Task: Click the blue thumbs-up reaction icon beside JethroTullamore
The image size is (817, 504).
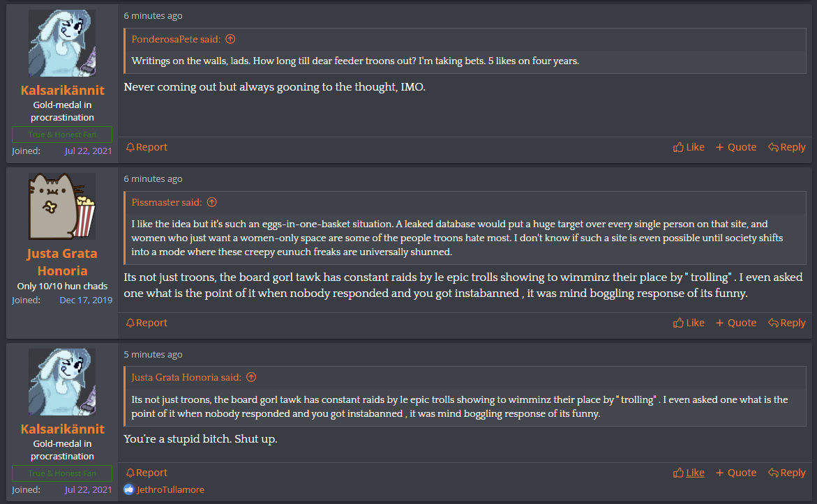Action: pyautogui.click(x=128, y=489)
